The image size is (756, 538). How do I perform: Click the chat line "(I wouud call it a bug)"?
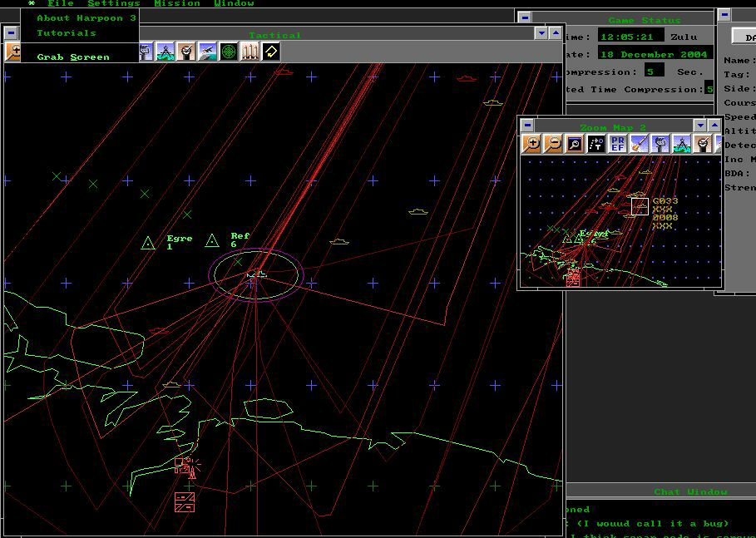653,523
